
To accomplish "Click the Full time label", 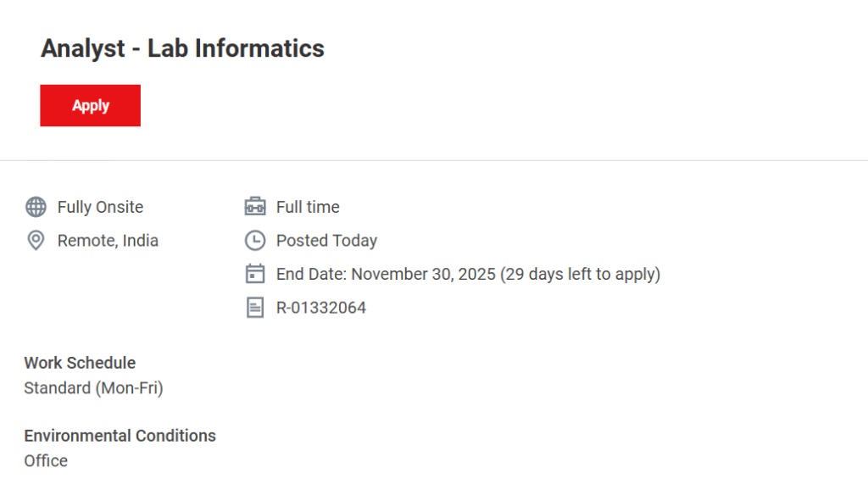I will (308, 207).
